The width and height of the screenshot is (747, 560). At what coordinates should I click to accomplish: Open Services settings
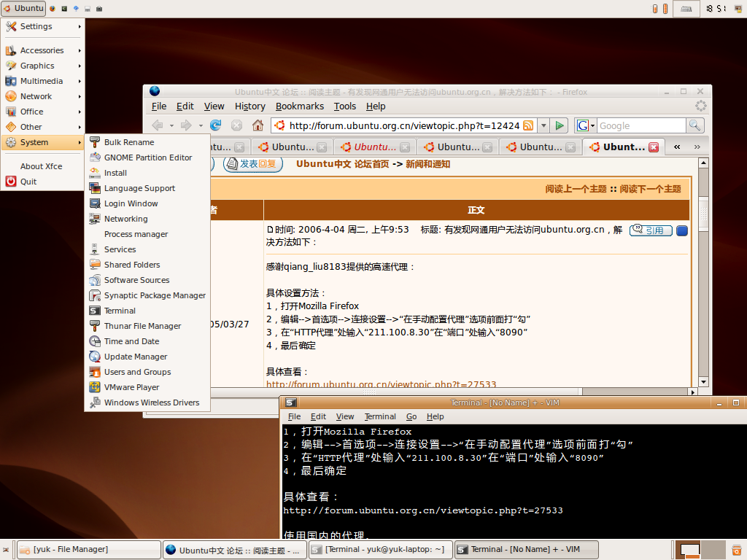click(x=147, y=249)
